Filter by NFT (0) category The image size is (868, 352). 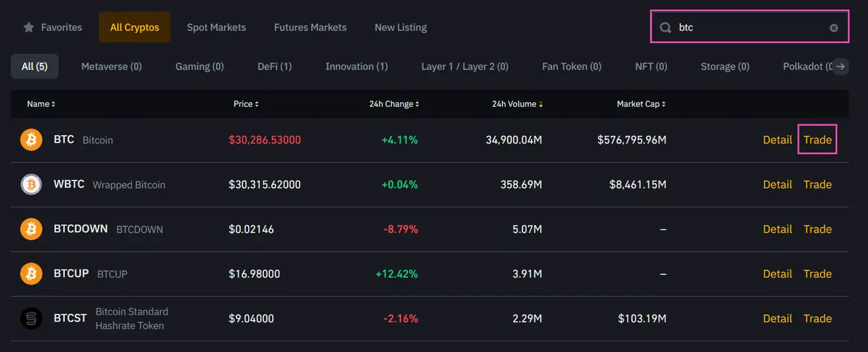pos(651,66)
